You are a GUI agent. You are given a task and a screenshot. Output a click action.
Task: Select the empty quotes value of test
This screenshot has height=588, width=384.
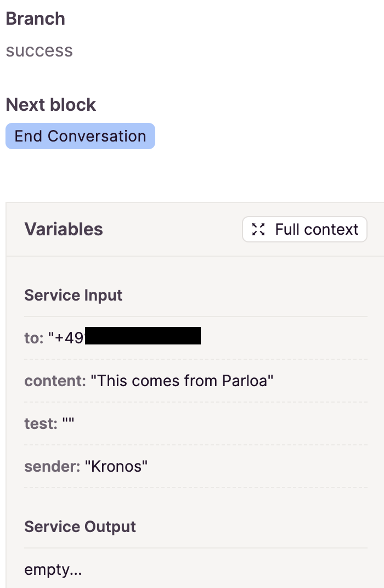click(68, 421)
